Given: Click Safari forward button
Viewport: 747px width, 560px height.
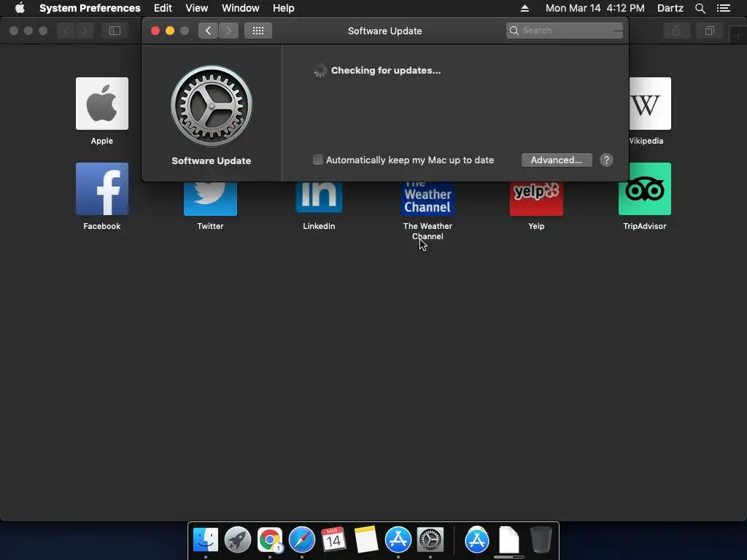Looking at the screenshot, I should [x=85, y=31].
